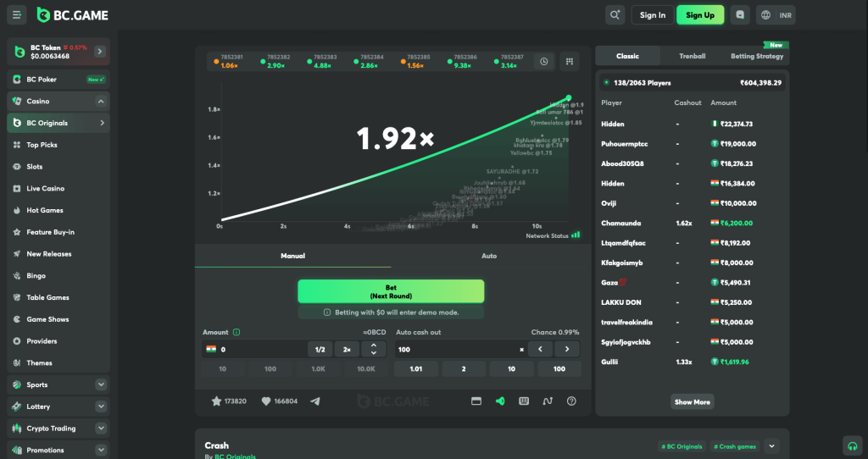Image resolution: width=868 pixels, height=459 pixels.
Task: Click Sign In button
Action: click(653, 15)
